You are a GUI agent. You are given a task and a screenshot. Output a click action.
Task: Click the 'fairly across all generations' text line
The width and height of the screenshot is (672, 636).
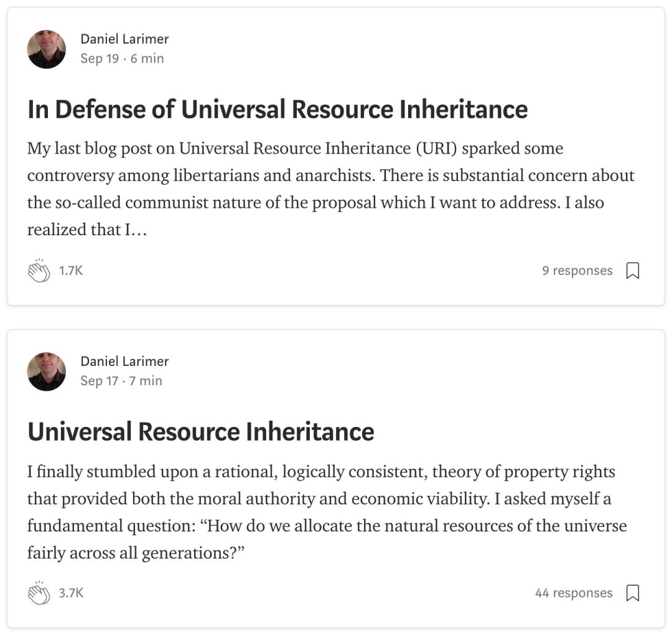(x=136, y=553)
